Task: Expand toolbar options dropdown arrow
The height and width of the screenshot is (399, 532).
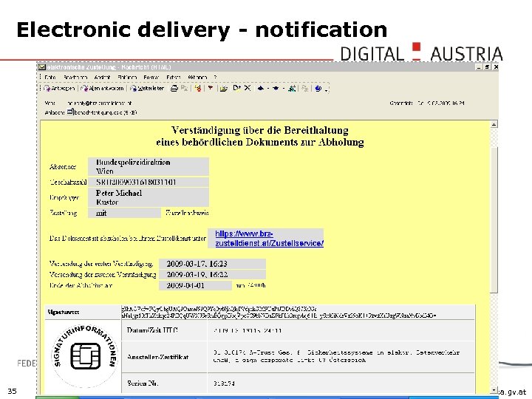Action: (327, 89)
